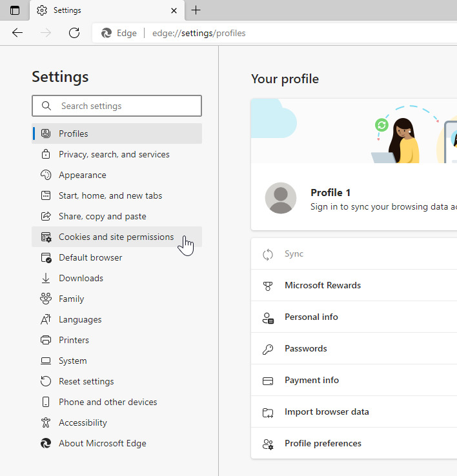
Task: Open About Microsoft Edge
Action: tap(117, 443)
